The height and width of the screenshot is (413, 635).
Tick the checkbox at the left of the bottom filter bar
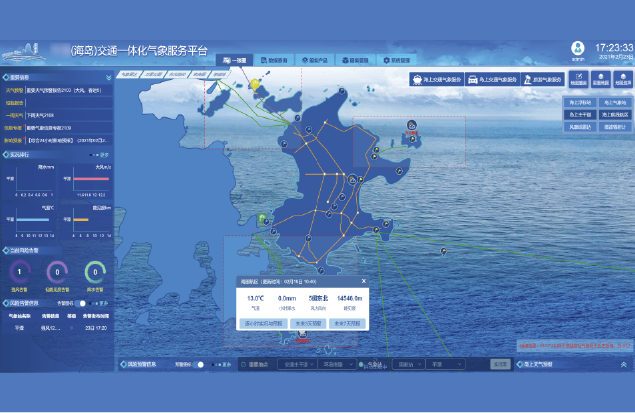click(x=244, y=364)
